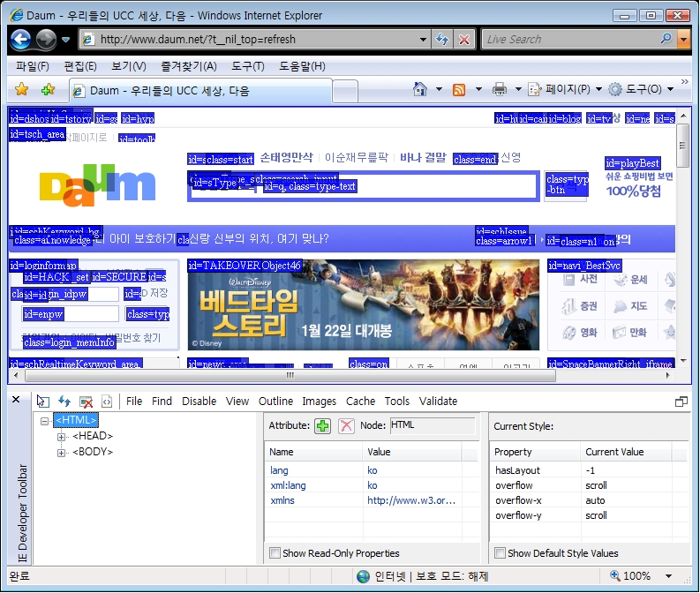Click the IE Back navigation button

click(20, 39)
